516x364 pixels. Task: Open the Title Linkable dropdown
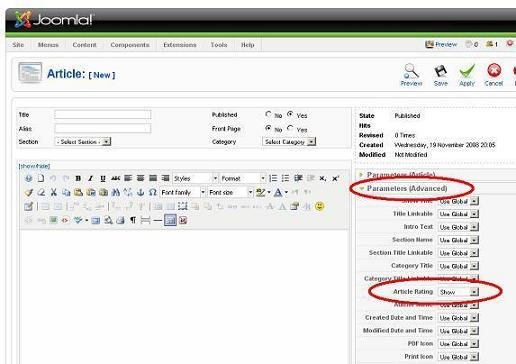pyautogui.click(x=458, y=214)
